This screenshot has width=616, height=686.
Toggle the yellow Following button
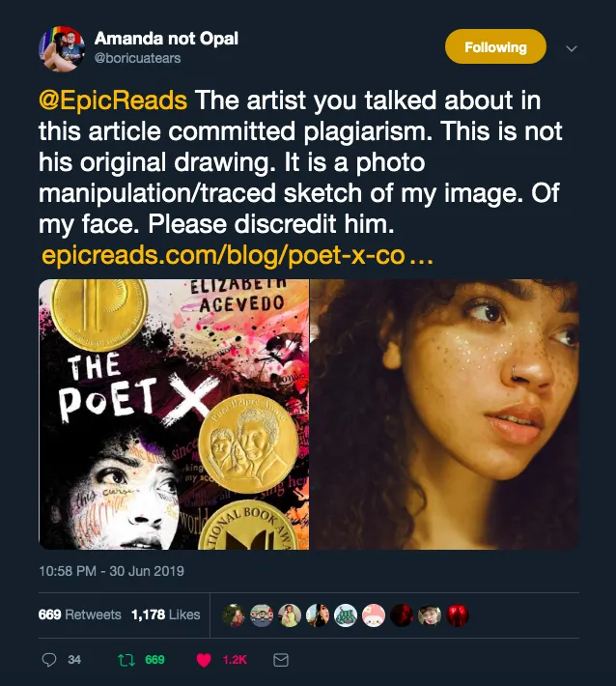(495, 47)
